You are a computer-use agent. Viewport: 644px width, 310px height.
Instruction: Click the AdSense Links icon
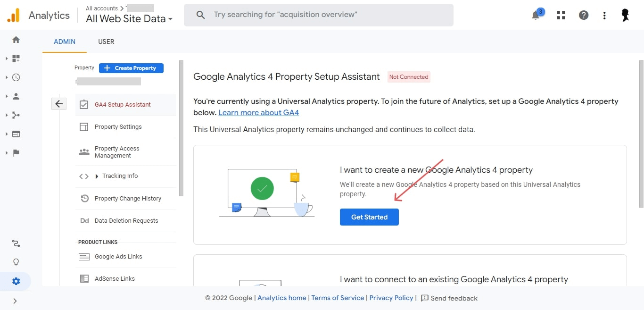pos(84,279)
